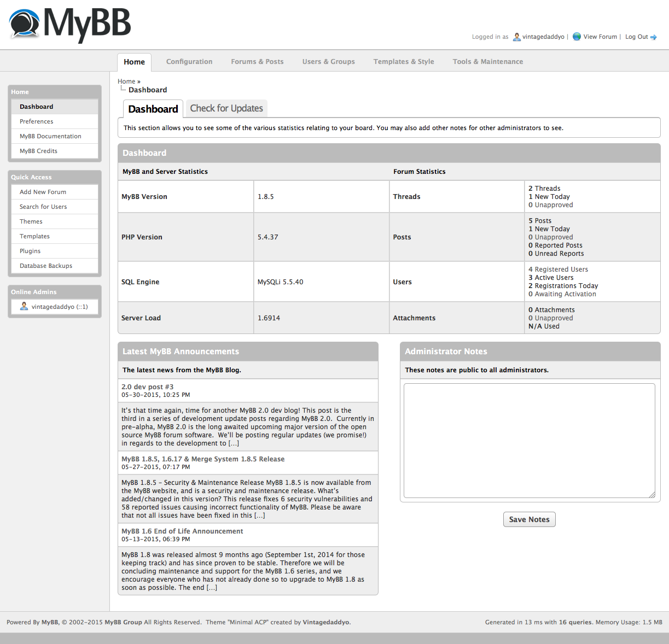Viewport: 669px width, 644px height.
Task: Click the globe icon next to View Forum
Action: pyautogui.click(x=577, y=37)
